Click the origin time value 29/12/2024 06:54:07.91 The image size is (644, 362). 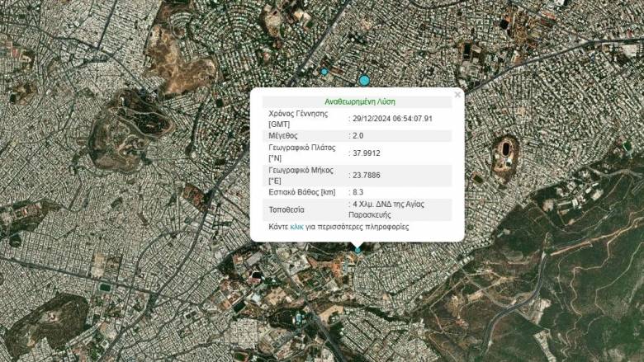click(x=393, y=119)
